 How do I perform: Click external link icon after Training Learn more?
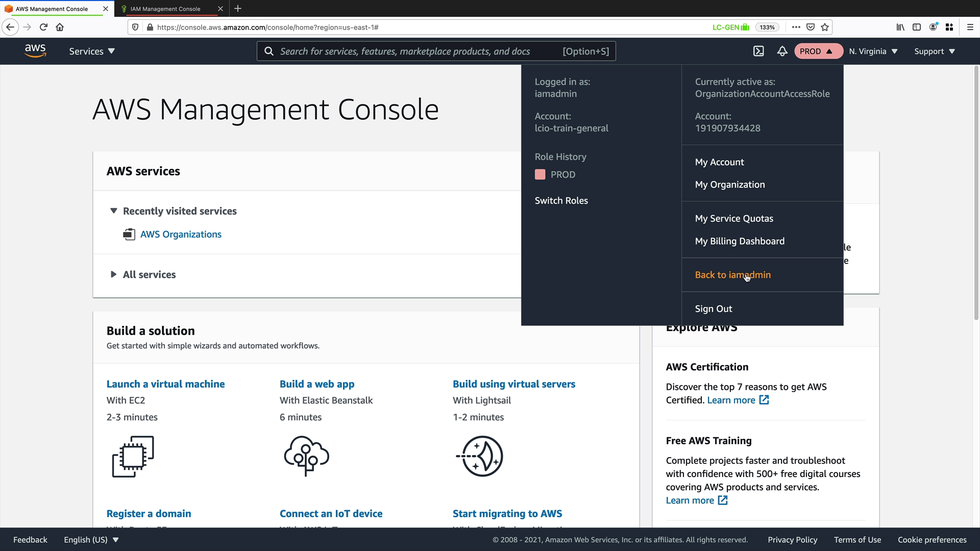click(x=723, y=500)
